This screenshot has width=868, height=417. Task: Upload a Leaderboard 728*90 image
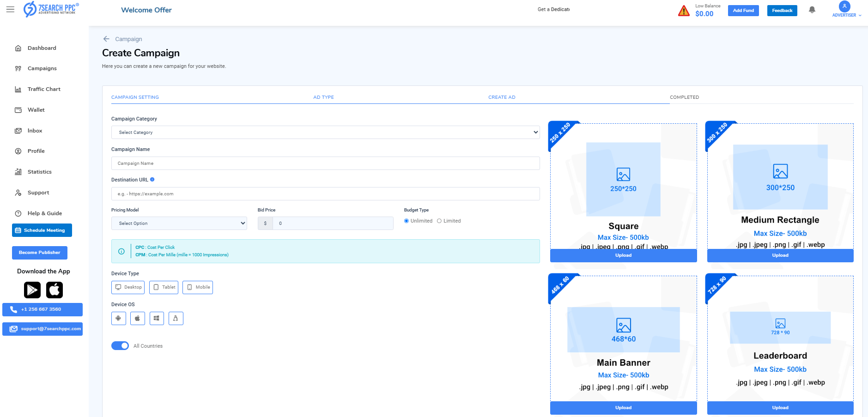point(780,408)
